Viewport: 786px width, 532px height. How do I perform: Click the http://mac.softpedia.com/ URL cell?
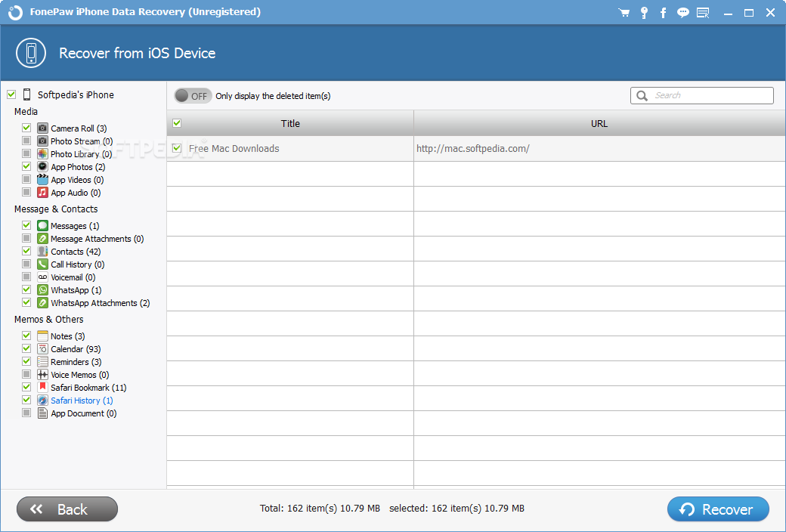(x=472, y=148)
